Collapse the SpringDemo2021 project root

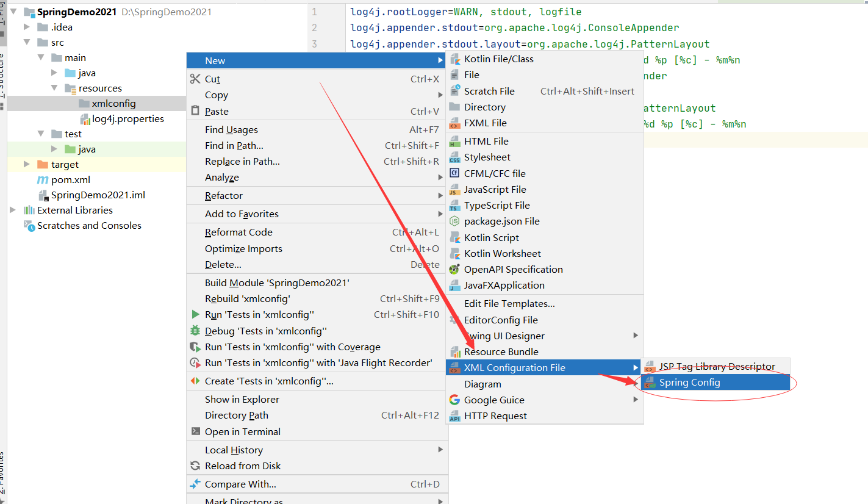tap(13, 12)
